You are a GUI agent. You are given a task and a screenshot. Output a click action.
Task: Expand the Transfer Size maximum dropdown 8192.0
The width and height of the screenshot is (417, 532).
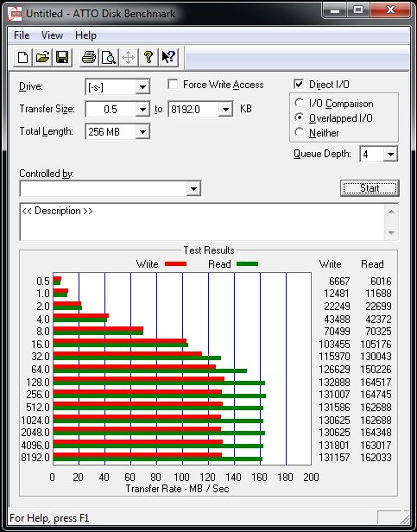(225, 109)
